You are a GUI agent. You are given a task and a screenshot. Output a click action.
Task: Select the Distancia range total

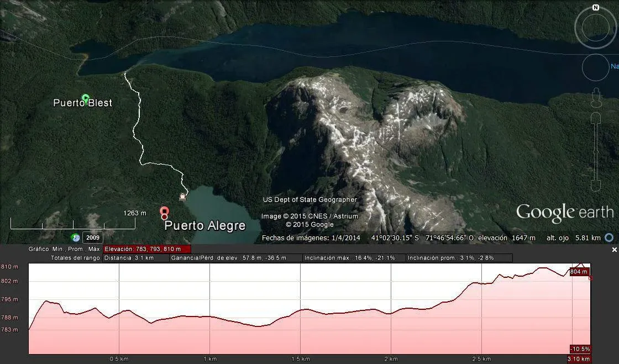tap(136, 258)
